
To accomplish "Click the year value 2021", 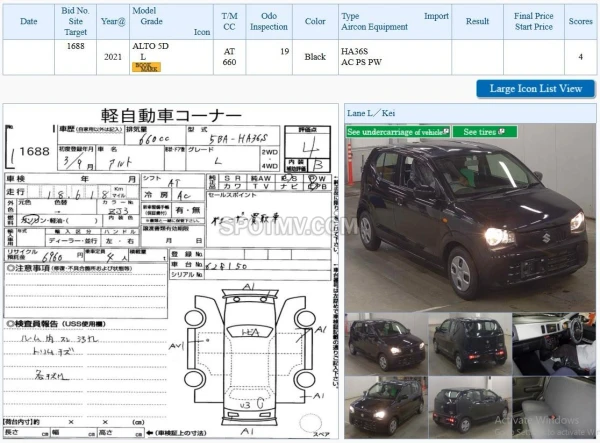I will tap(113, 57).
